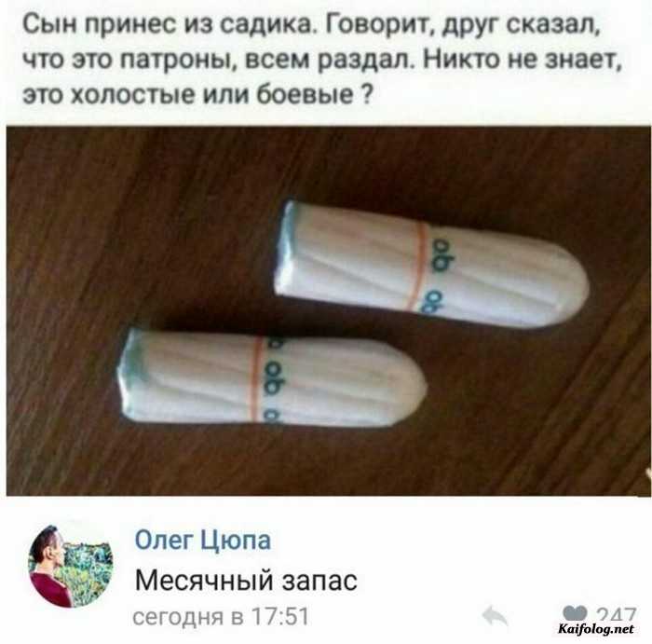Viewport: 652px width, 644px height.
Task: Click the caption line что это патроны, всем раздал
Action: 322,60
